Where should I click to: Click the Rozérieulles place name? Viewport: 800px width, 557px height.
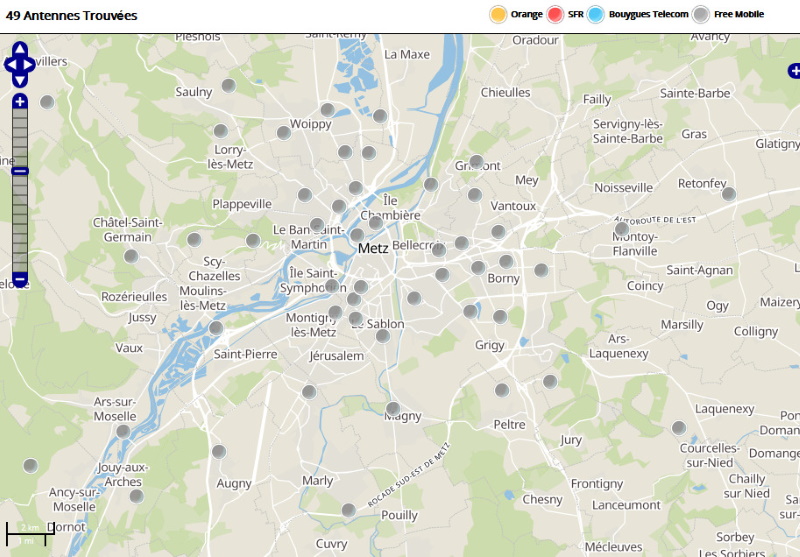tap(134, 296)
